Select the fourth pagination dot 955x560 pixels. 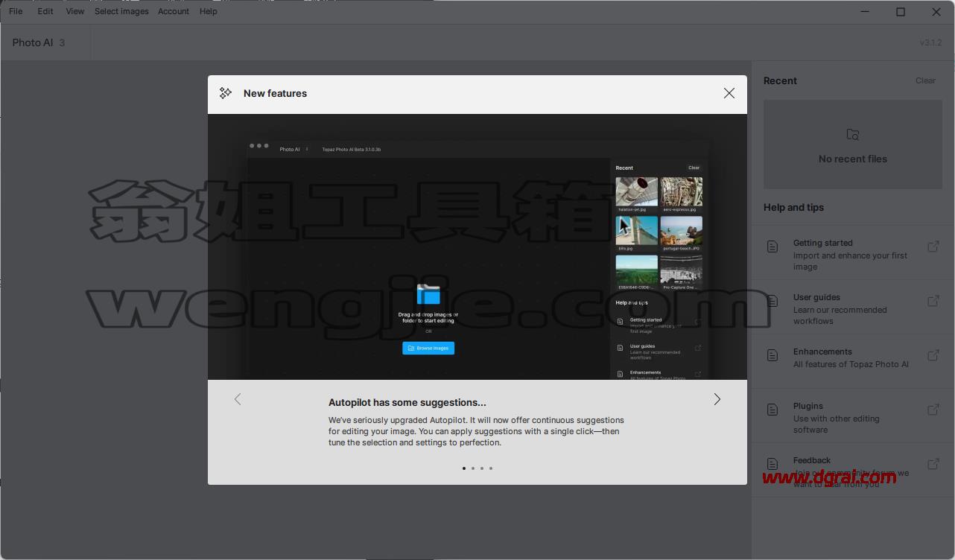tap(491, 468)
